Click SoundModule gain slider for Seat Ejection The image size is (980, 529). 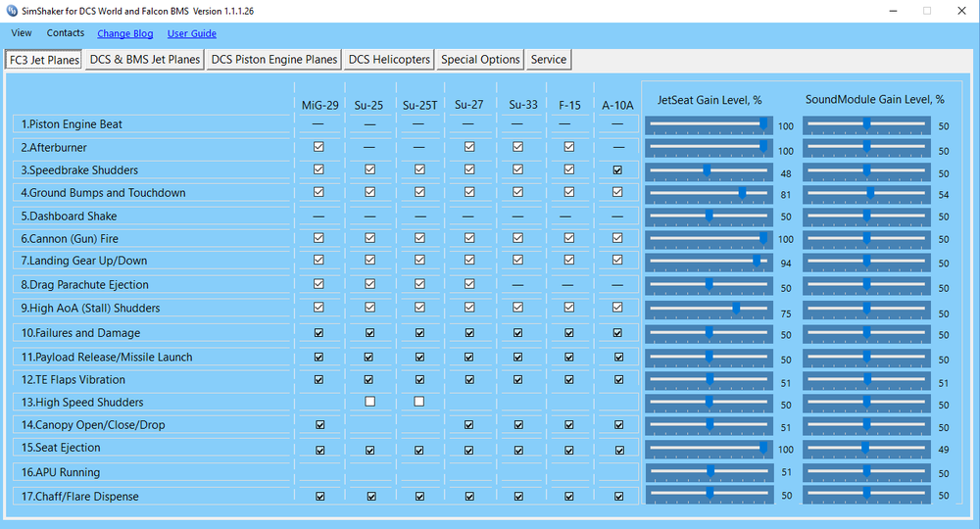tap(866, 448)
